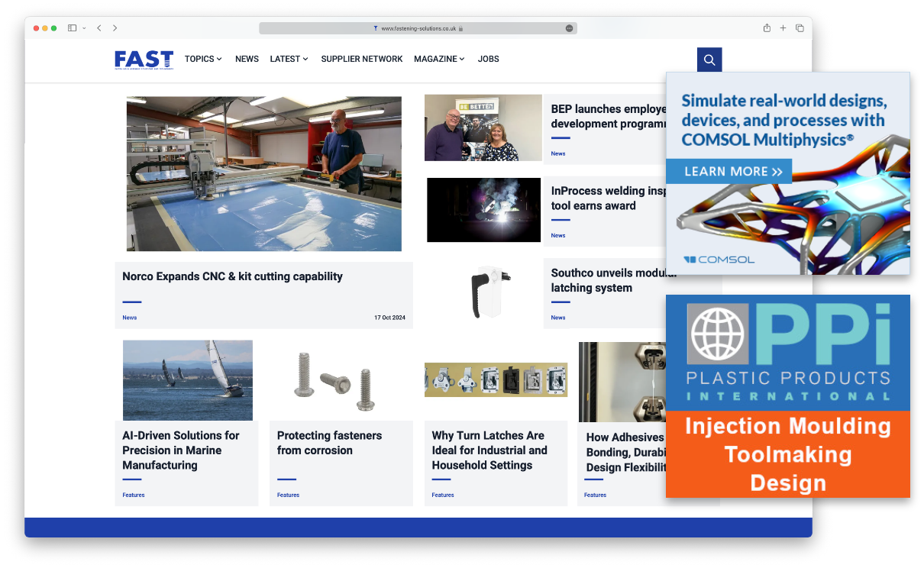The image size is (924, 568).
Task: Click the page options icon in address bar
Action: click(569, 28)
